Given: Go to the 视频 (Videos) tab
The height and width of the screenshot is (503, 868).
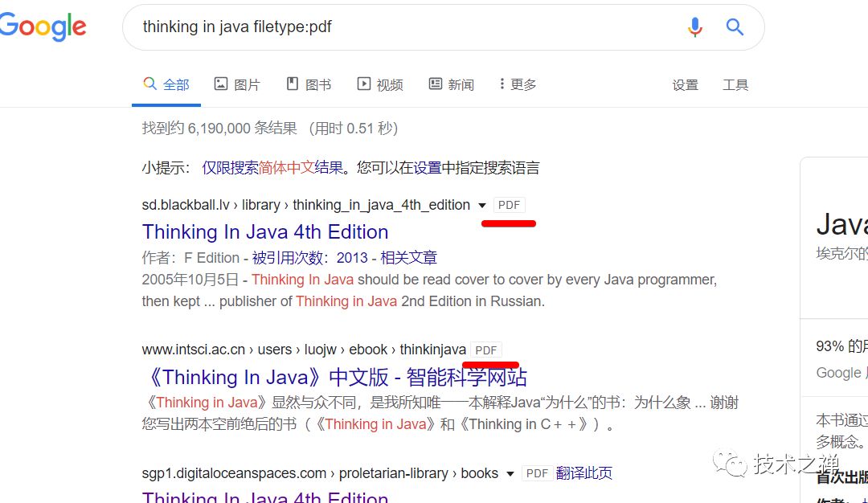Looking at the screenshot, I should pos(379,84).
